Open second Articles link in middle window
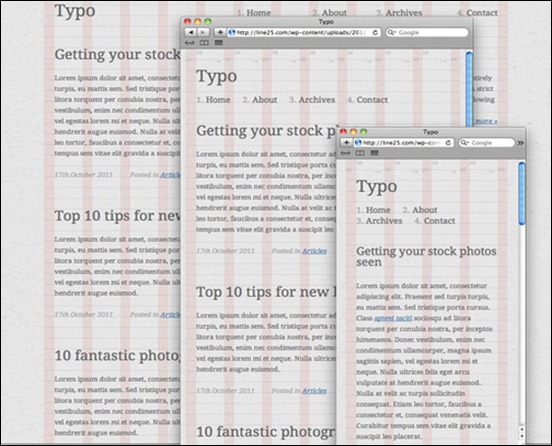 coord(314,391)
